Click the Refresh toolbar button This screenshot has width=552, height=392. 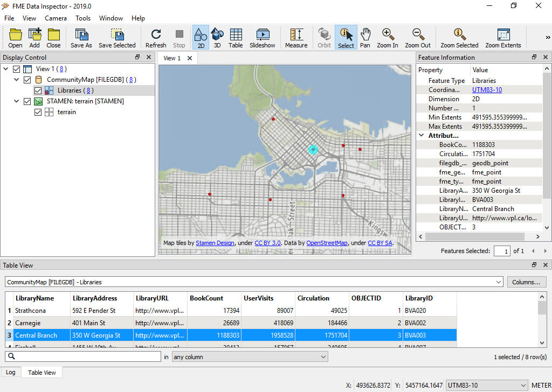(x=156, y=38)
